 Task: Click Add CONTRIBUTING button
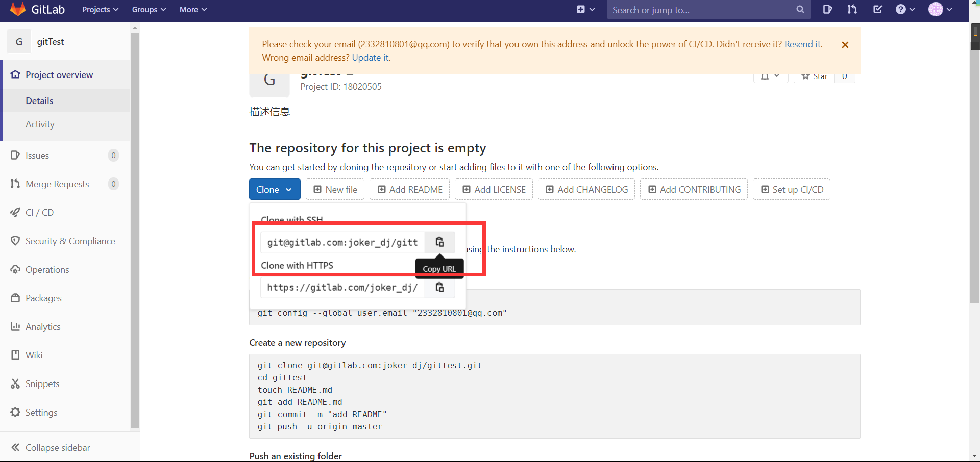(694, 189)
